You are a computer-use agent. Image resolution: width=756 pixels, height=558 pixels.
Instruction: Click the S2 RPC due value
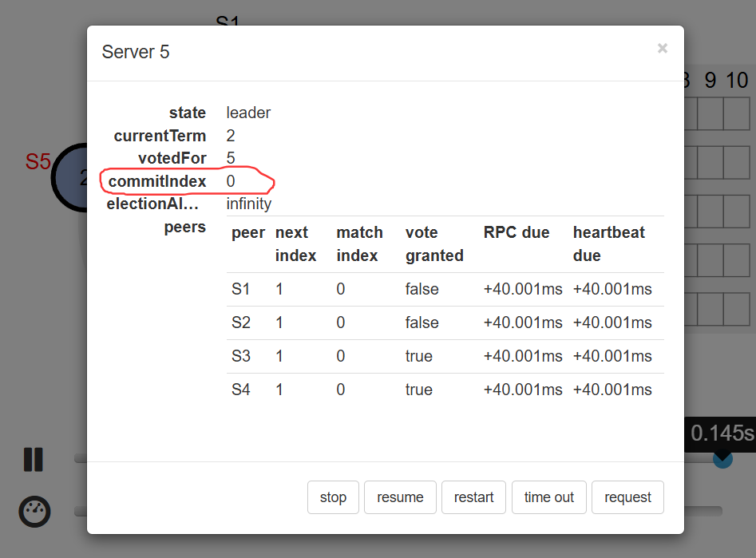[523, 323]
